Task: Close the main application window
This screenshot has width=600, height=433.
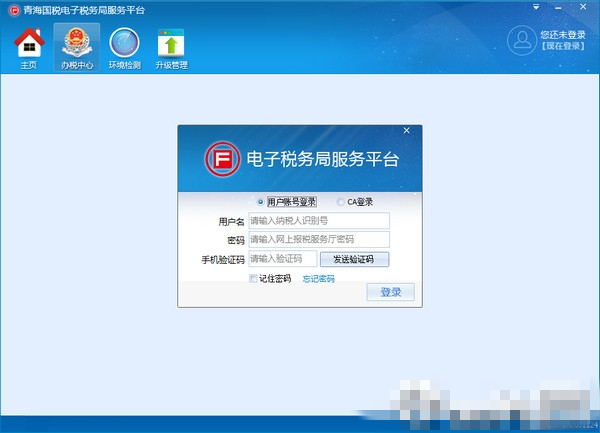Action: [583, 7]
